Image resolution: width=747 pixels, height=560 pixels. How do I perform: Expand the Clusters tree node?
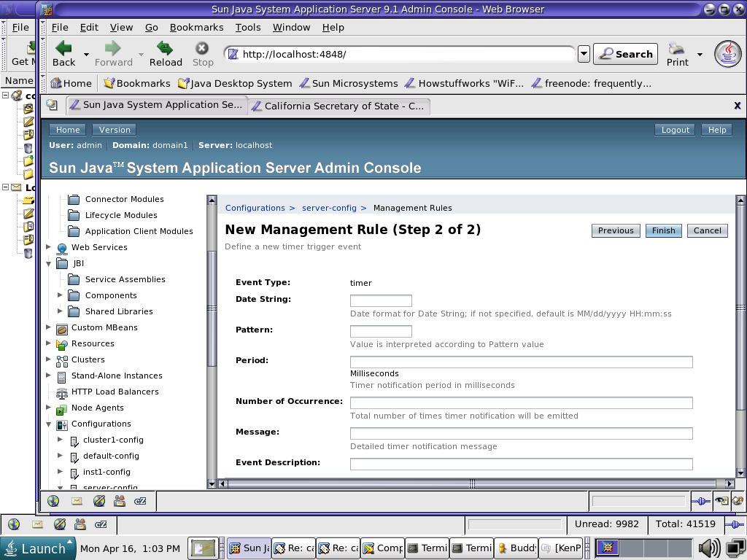(x=49, y=359)
